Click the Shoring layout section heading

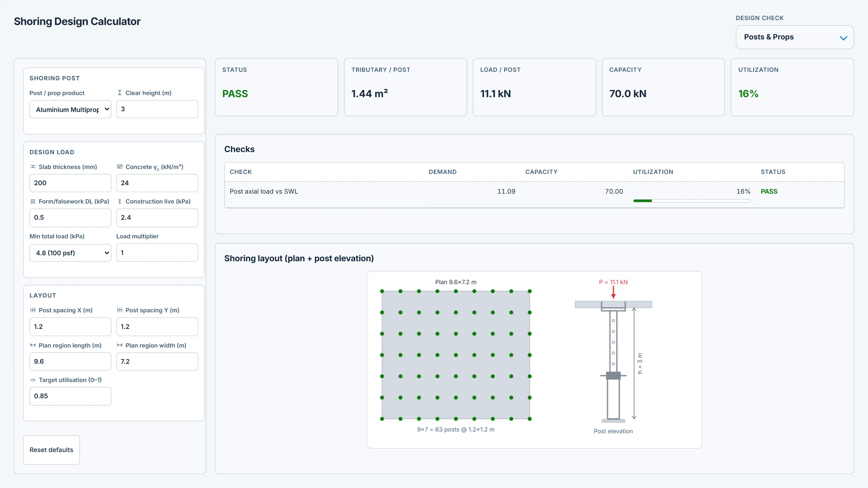[299, 258]
